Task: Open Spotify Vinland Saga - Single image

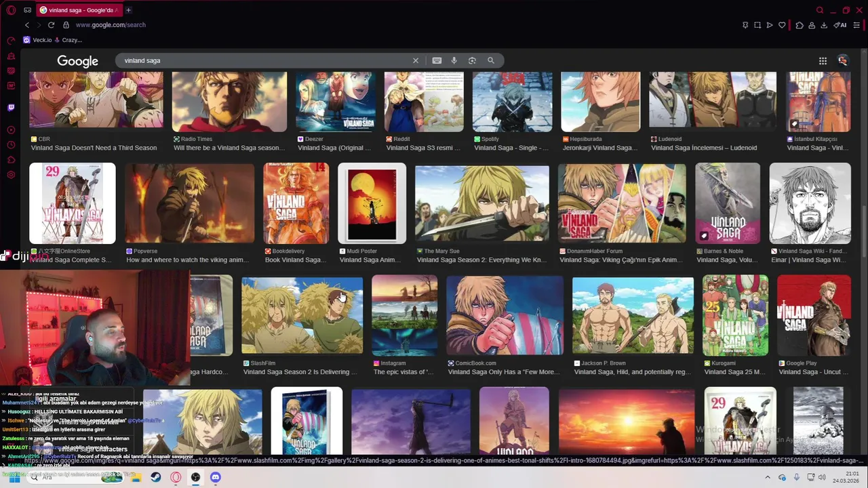Action: (x=512, y=102)
